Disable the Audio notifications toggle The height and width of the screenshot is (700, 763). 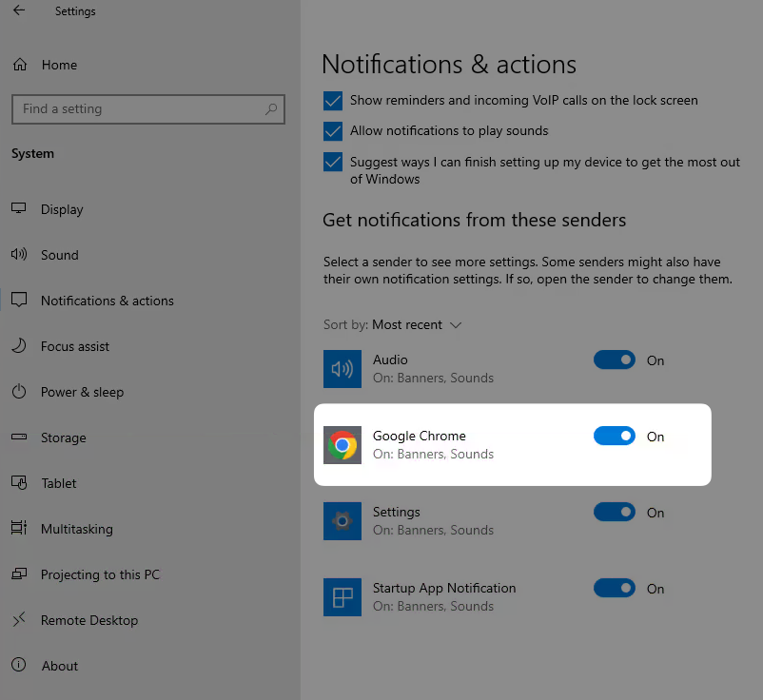coord(614,360)
